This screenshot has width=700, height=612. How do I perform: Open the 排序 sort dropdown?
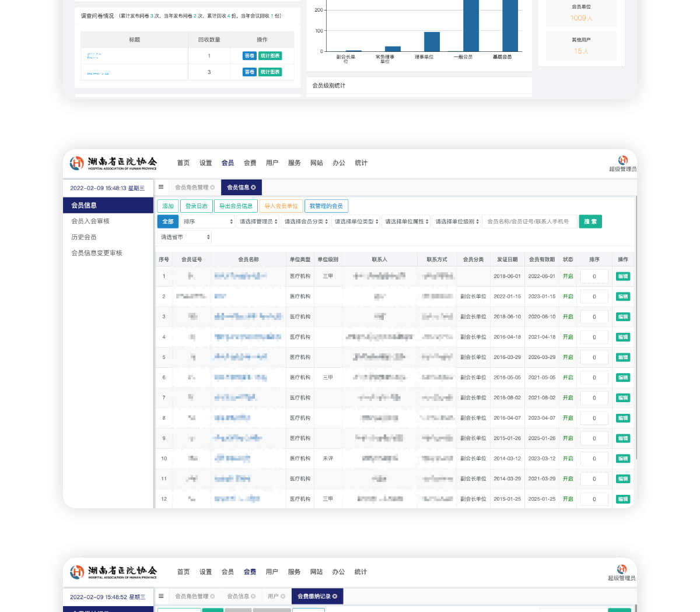[x=208, y=221]
